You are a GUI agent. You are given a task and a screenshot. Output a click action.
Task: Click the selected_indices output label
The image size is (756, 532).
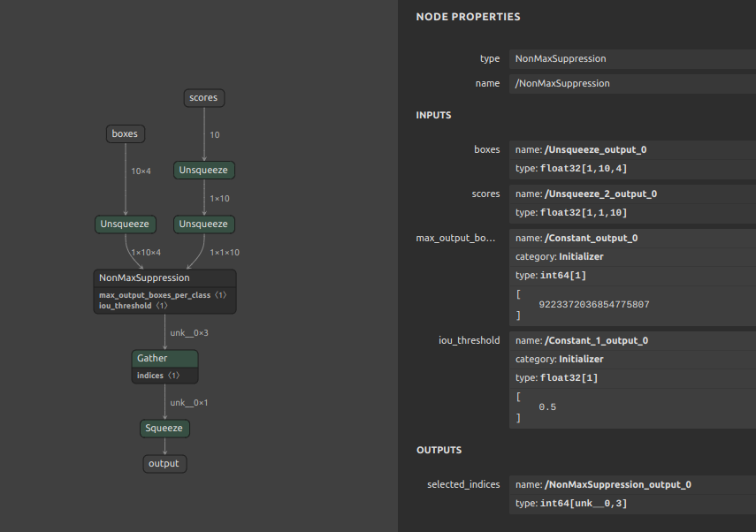tap(463, 485)
